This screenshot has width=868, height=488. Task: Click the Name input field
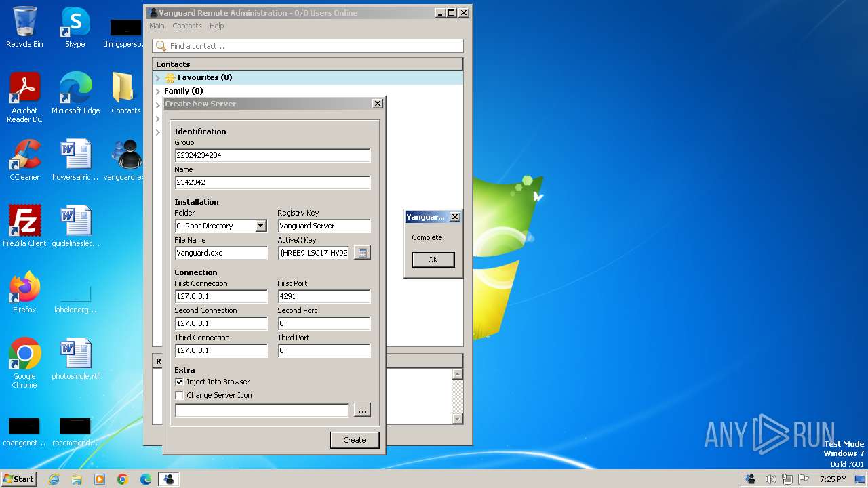[272, 182]
